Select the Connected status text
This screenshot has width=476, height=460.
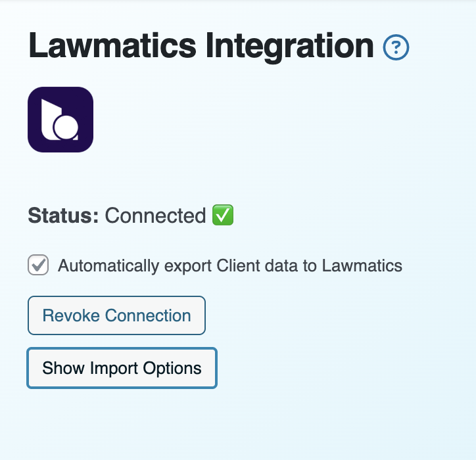pos(155,216)
